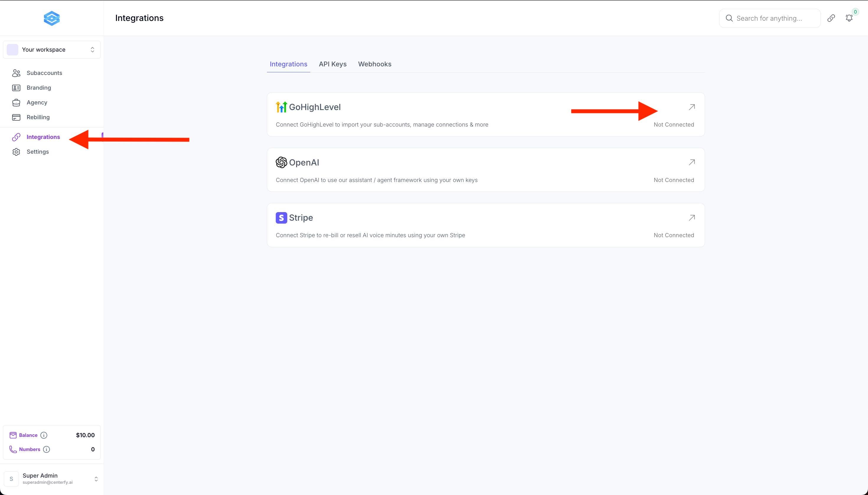Image resolution: width=868 pixels, height=495 pixels.
Task: Open the Rebilling section
Action: (x=38, y=117)
